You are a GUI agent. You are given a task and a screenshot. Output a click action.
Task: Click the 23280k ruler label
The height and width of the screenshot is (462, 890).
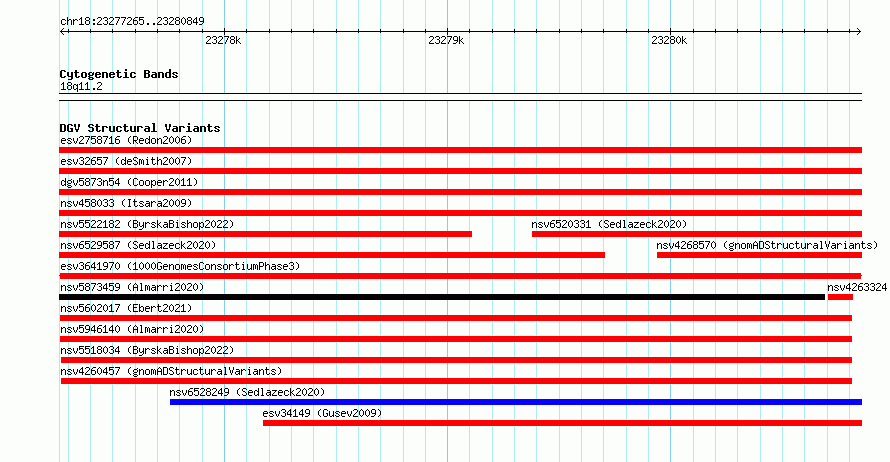669,40
